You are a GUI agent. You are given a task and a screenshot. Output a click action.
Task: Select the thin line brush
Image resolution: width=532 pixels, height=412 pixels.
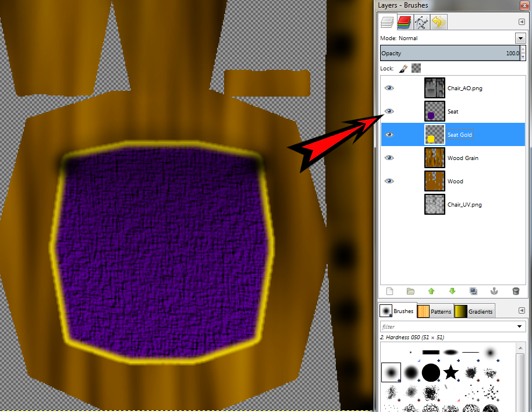(470, 352)
